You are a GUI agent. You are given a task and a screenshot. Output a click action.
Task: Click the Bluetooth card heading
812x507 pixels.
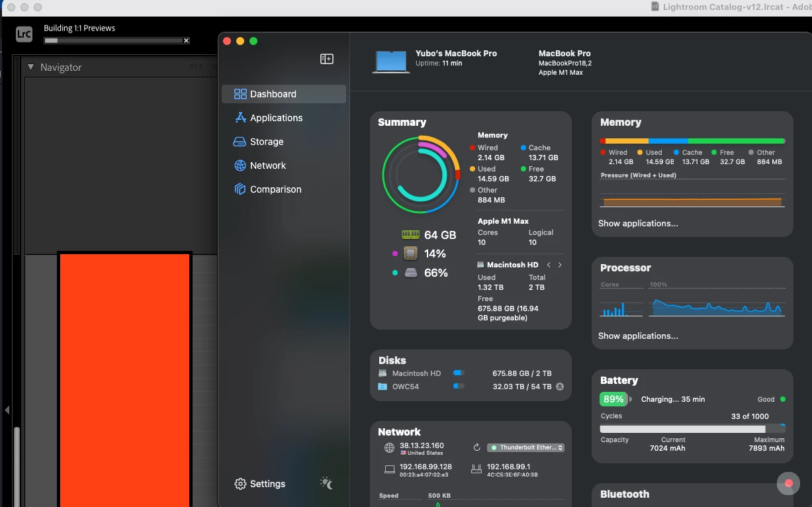[625, 494]
